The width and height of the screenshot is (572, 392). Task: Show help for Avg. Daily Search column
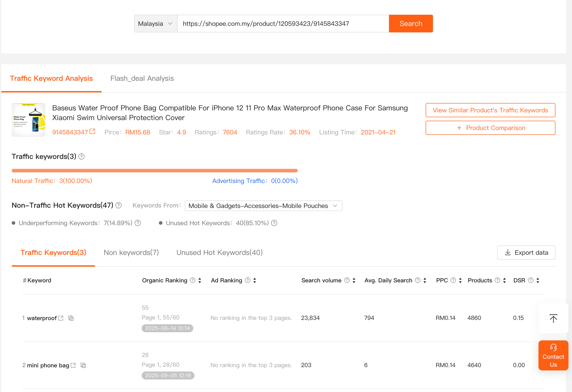click(x=418, y=280)
